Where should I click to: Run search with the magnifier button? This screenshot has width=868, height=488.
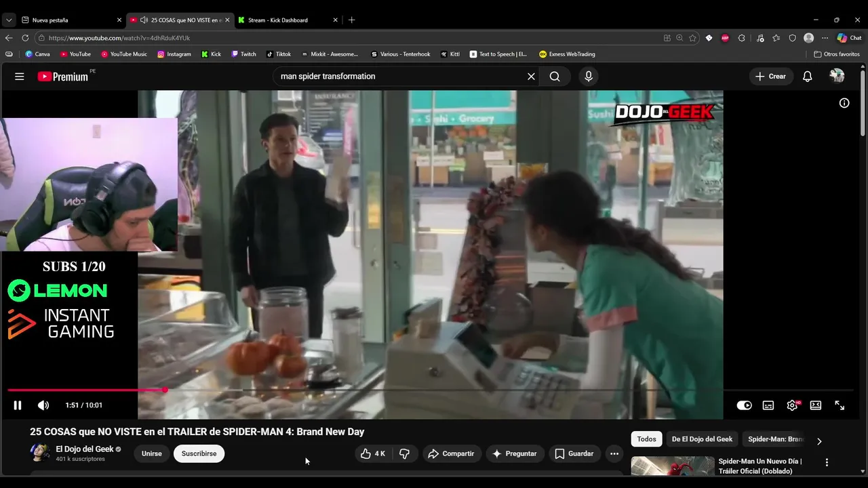[555, 77]
